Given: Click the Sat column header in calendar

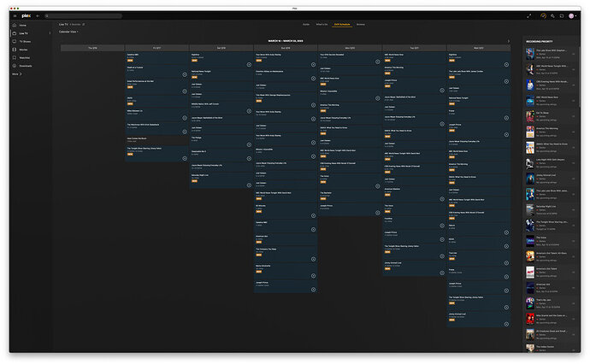Looking at the screenshot, I should point(221,48).
